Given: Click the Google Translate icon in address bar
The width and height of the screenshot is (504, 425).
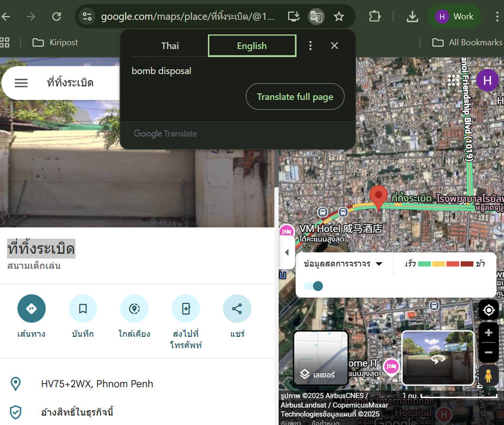Looking at the screenshot, I should pos(316,17).
